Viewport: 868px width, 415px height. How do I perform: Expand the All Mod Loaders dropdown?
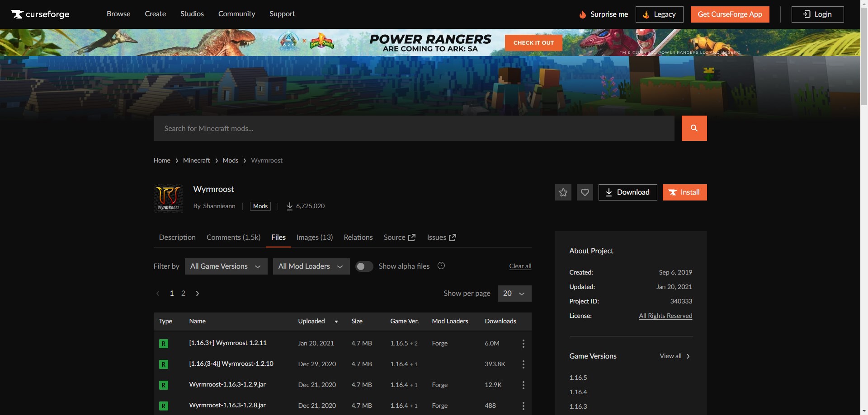tap(311, 266)
